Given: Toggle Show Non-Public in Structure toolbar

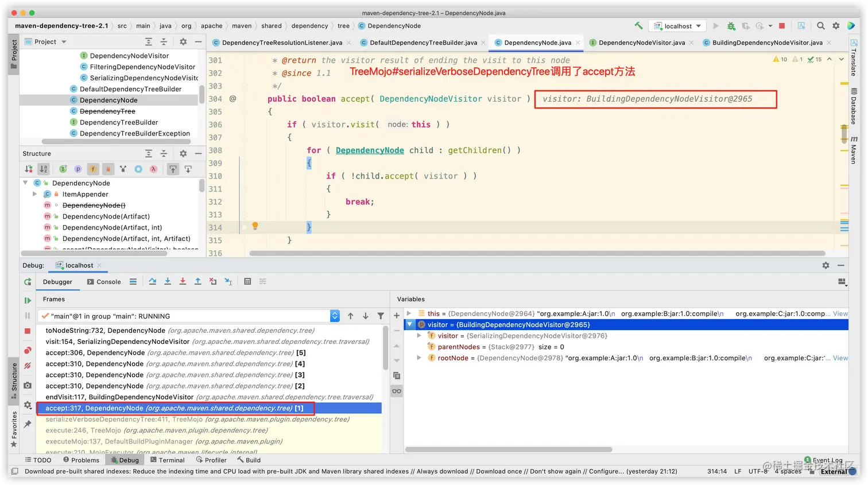Looking at the screenshot, I should tap(108, 169).
